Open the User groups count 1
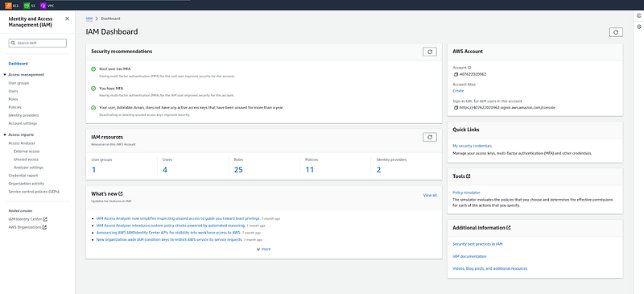Viewport: 644px width, 294px height. click(93, 169)
